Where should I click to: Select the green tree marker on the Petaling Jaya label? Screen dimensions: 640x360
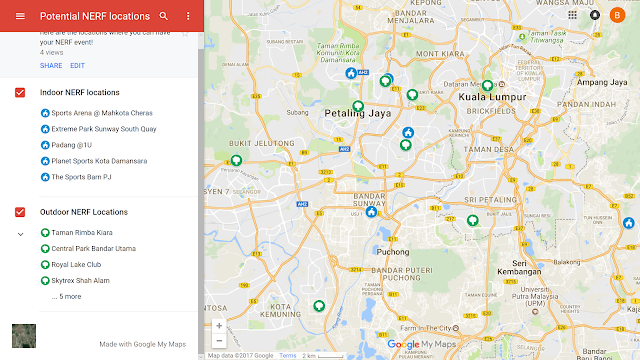pos(358,106)
